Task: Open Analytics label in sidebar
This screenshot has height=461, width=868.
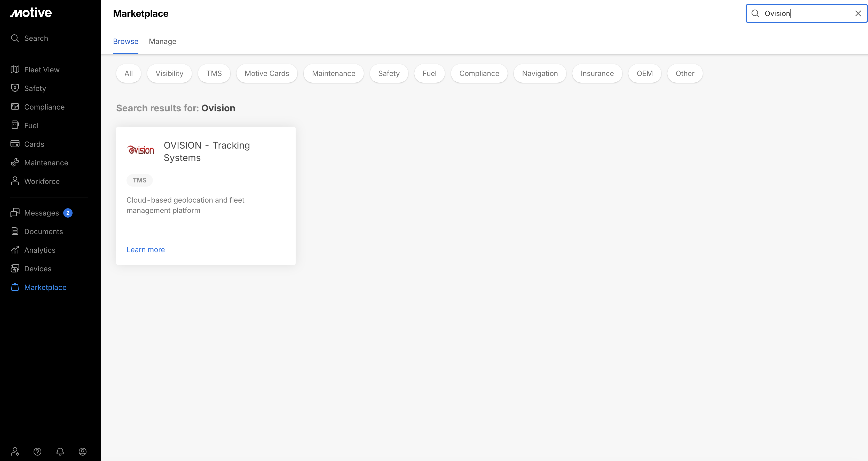Action: 40,250
